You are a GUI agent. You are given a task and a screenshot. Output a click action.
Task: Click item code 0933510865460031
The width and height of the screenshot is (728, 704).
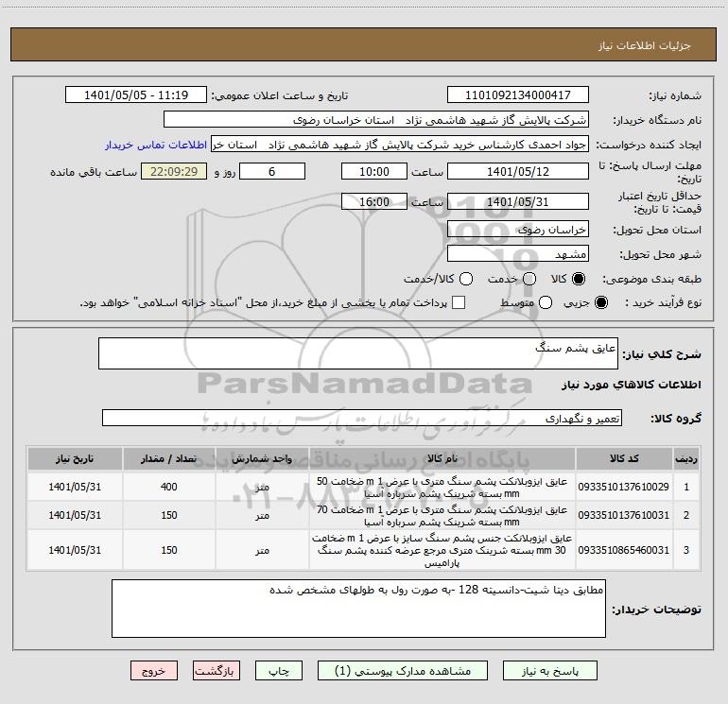(x=624, y=550)
